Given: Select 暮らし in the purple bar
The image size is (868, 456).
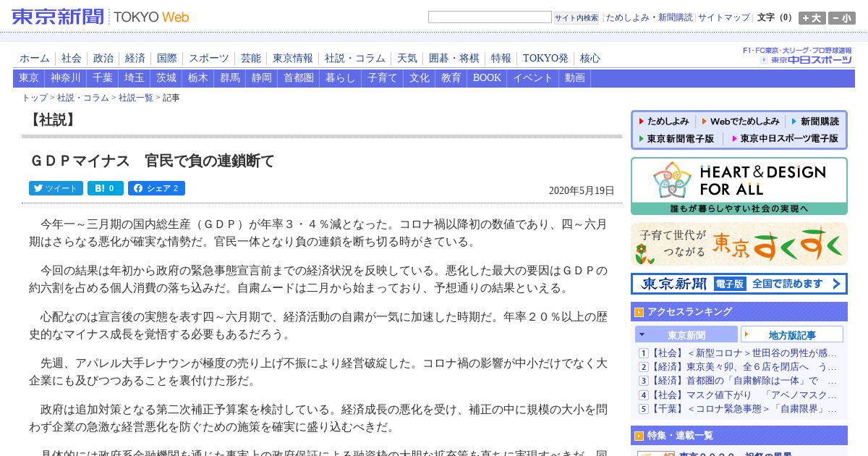Looking at the screenshot, I should coord(341,78).
